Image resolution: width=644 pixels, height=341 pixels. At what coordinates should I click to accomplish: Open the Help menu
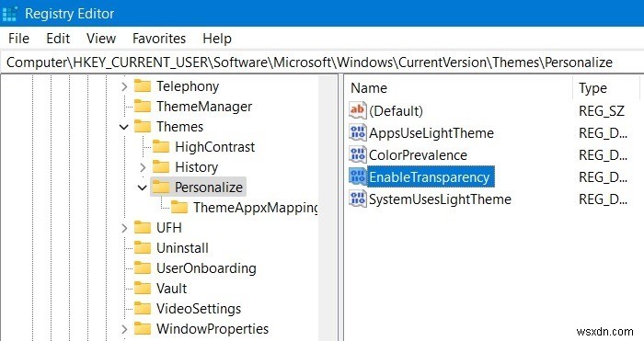tap(217, 39)
